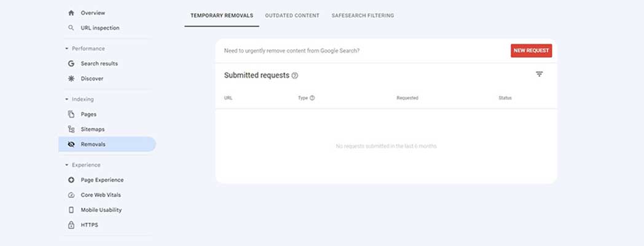
Task: Collapse the Experience section
Action: tap(66, 165)
